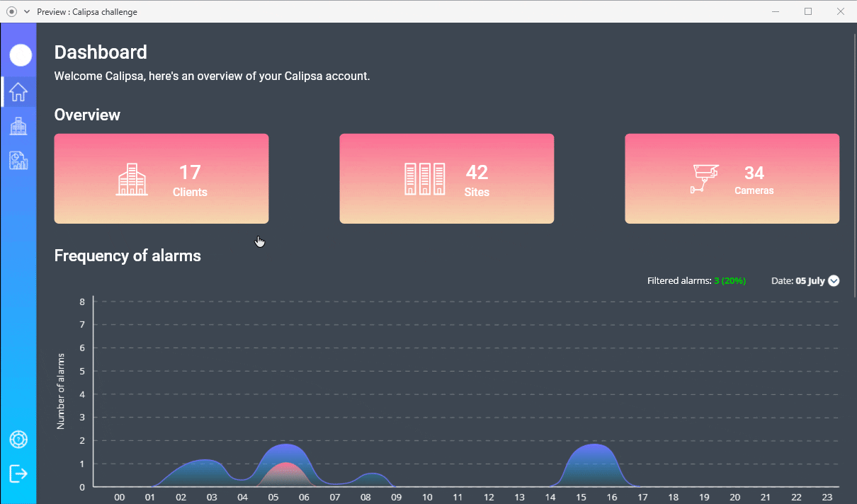The image size is (857, 504).
Task: Click the logout icon in the sidebar
Action: [x=18, y=473]
